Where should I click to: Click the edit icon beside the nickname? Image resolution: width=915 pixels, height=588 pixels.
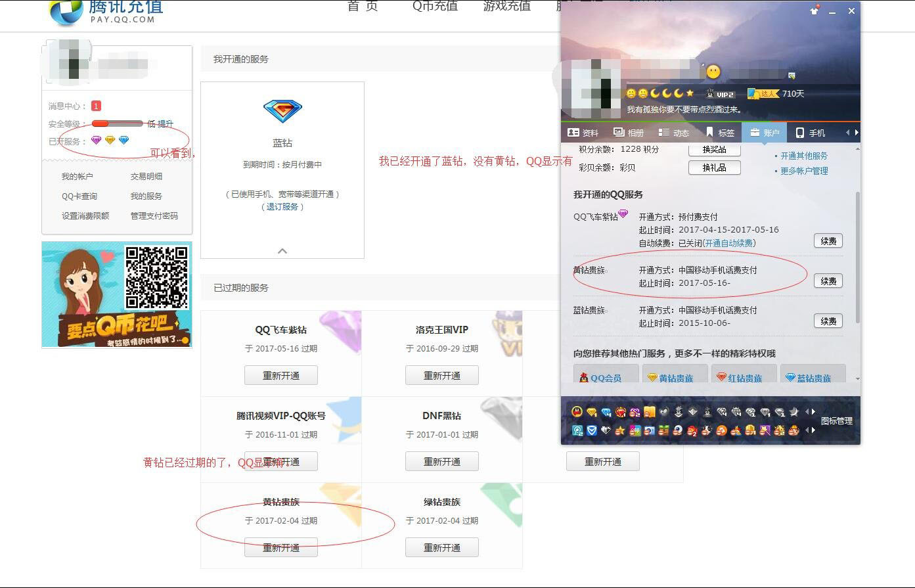pyautogui.click(x=792, y=76)
